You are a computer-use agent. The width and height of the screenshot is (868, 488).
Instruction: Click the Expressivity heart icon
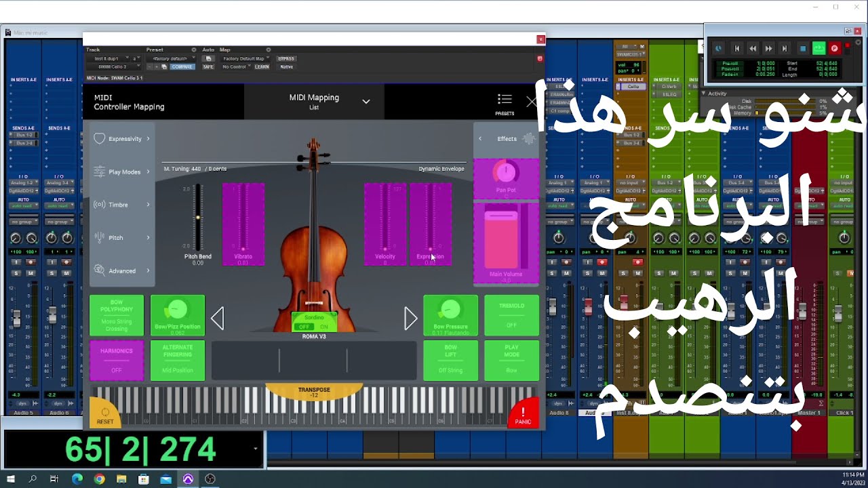tap(100, 138)
